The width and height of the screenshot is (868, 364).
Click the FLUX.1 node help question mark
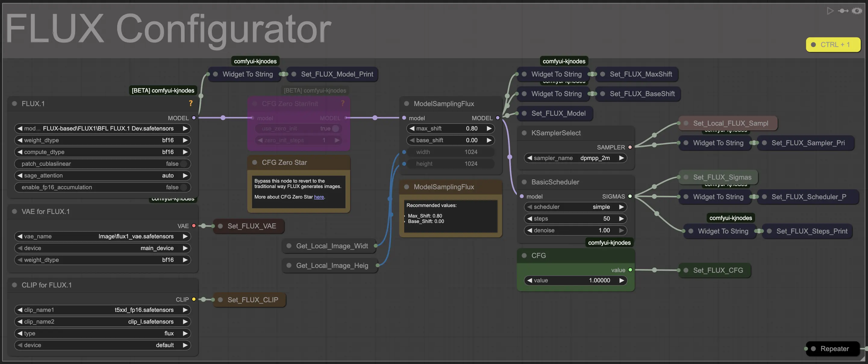(191, 103)
